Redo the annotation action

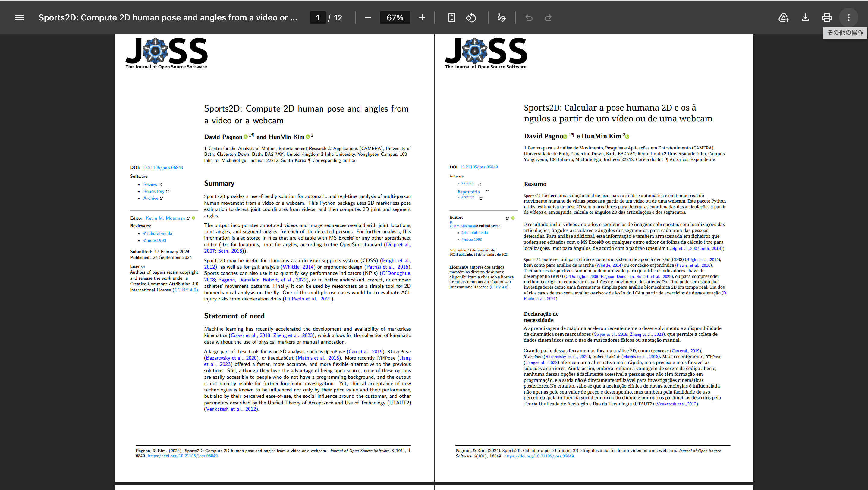548,17
